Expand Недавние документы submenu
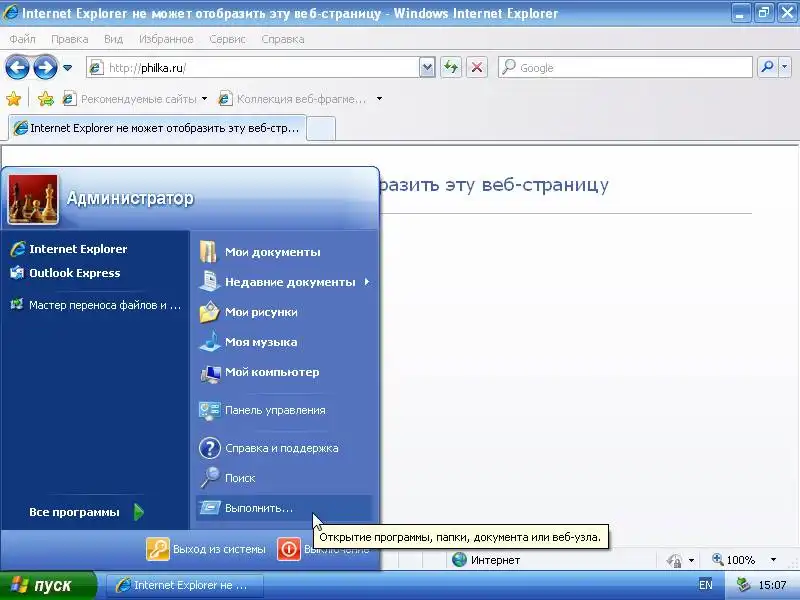The height and width of the screenshot is (600, 800). pyautogui.click(x=284, y=282)
